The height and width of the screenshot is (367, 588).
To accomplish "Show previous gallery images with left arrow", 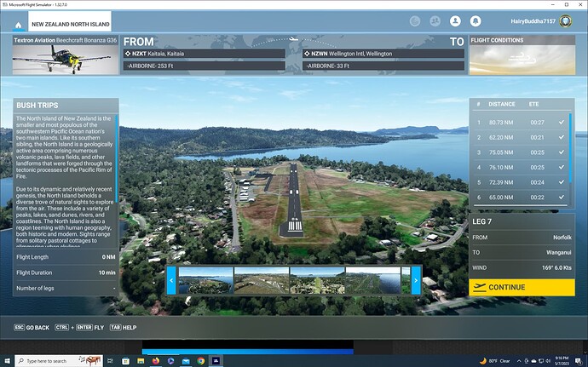I will 171,280.
